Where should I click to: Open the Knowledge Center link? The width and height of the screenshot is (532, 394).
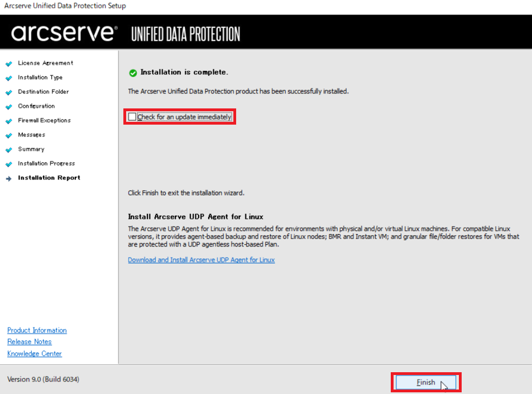tap(35, 354)
